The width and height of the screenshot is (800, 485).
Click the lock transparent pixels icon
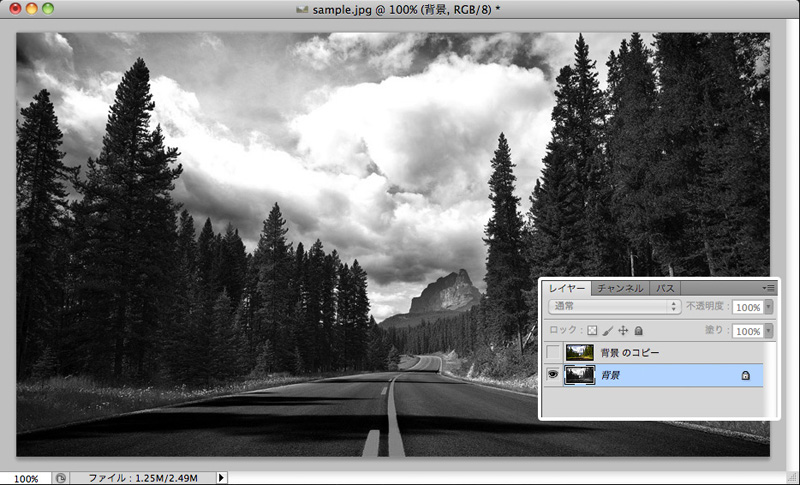coord(591,330)
